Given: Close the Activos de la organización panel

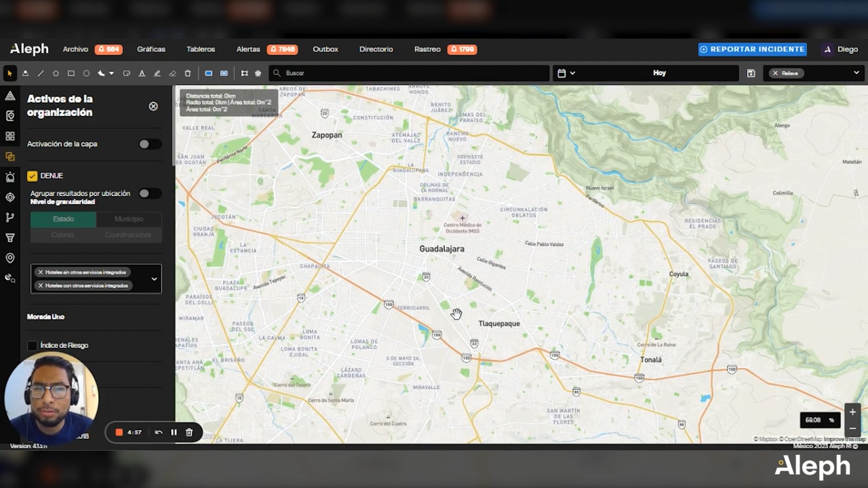Looking at the screenshot, I should click(x=153, y=106).
